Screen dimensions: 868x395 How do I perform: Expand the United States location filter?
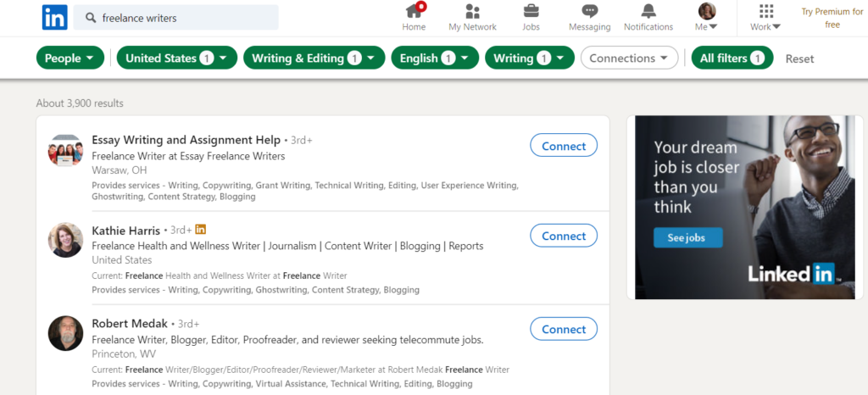coord(176,58)
